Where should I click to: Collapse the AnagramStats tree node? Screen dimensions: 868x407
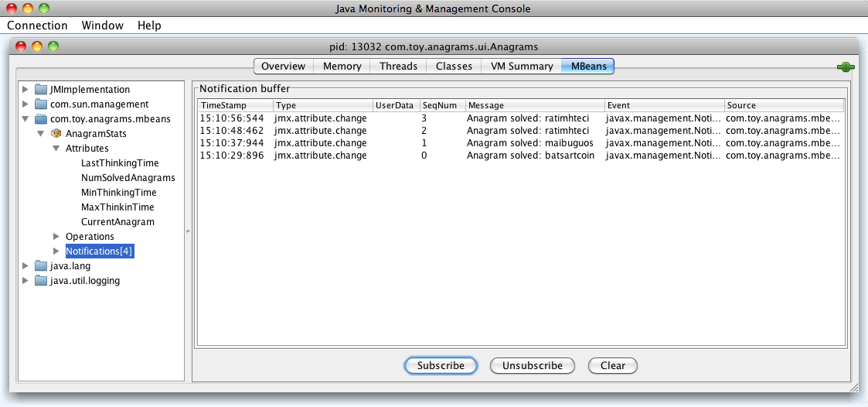(40, 134)
